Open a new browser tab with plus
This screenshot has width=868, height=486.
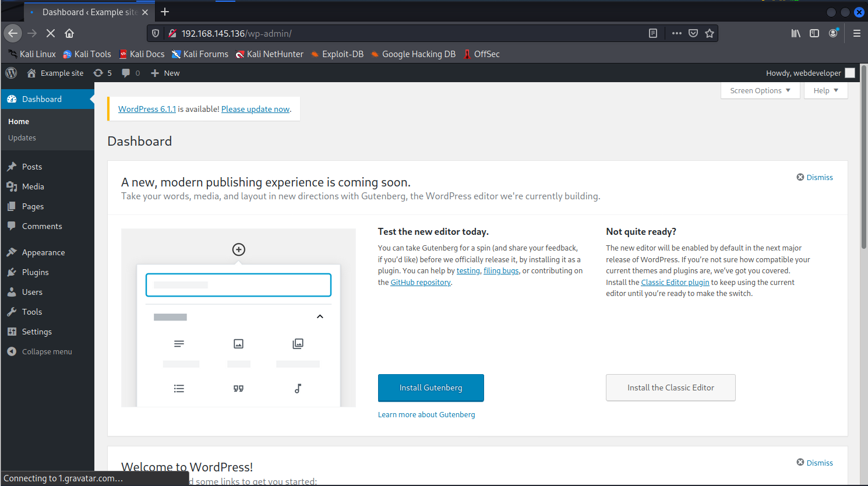point(165,12)
